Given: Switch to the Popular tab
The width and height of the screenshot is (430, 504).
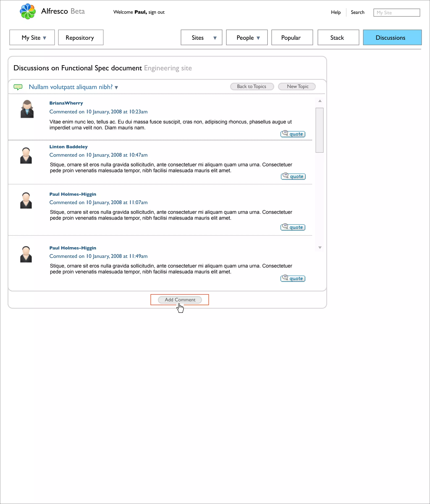Looking at the screenshot, I should point(292,37).
